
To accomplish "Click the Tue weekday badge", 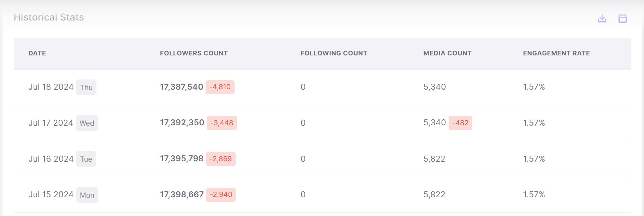I will (x=86, y=159).
